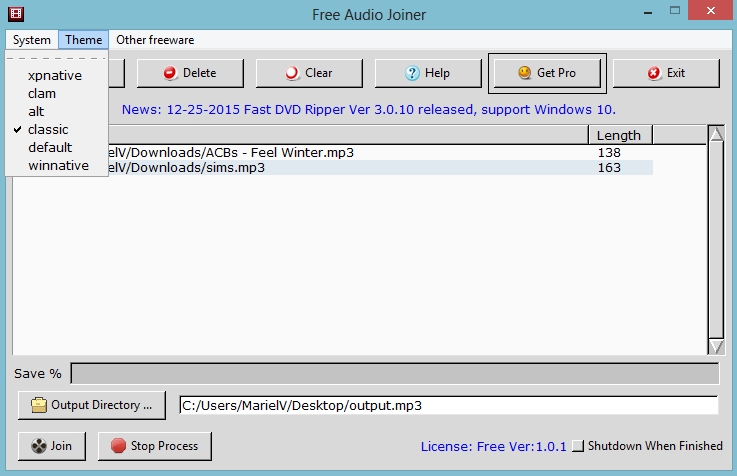Click Stop Process
737x476 pixels.
pyautogui.click(x=155, y=446)
